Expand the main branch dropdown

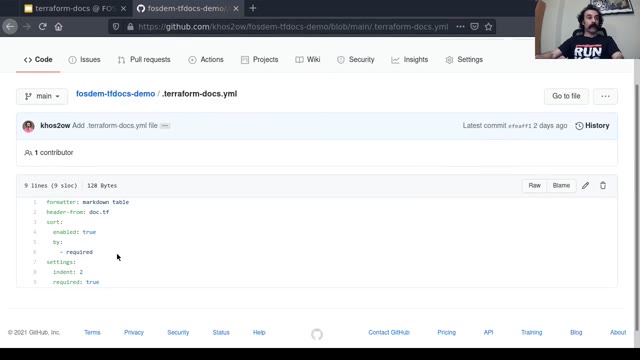tap(42, 96)
